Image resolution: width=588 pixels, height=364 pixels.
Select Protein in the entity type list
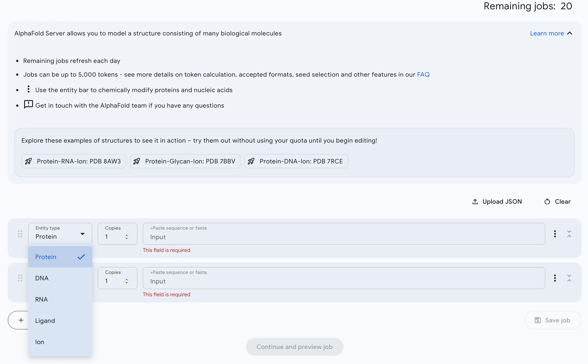pos(60,257)
